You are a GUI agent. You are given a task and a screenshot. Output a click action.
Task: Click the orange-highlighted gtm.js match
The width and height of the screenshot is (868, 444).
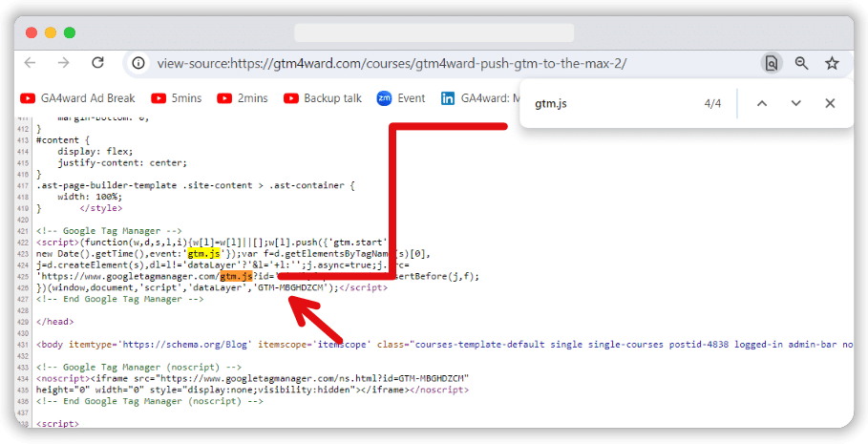pos(236,276)
